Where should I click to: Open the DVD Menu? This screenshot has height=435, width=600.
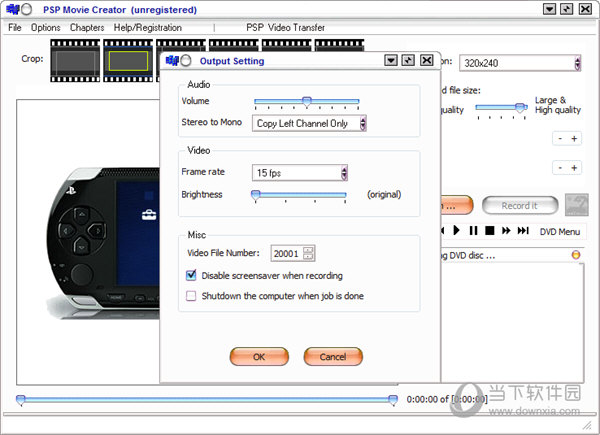pos(560,231)
